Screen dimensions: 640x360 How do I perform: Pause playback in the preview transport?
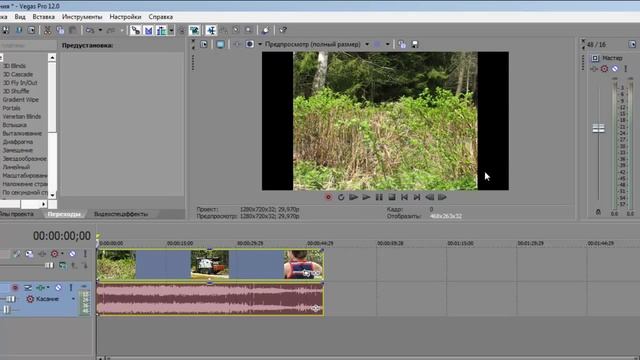[379, 197]
